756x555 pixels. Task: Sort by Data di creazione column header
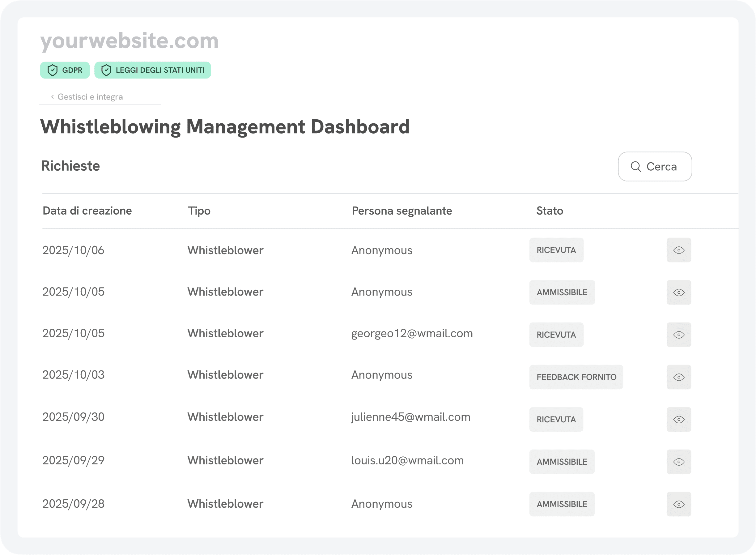87,211
